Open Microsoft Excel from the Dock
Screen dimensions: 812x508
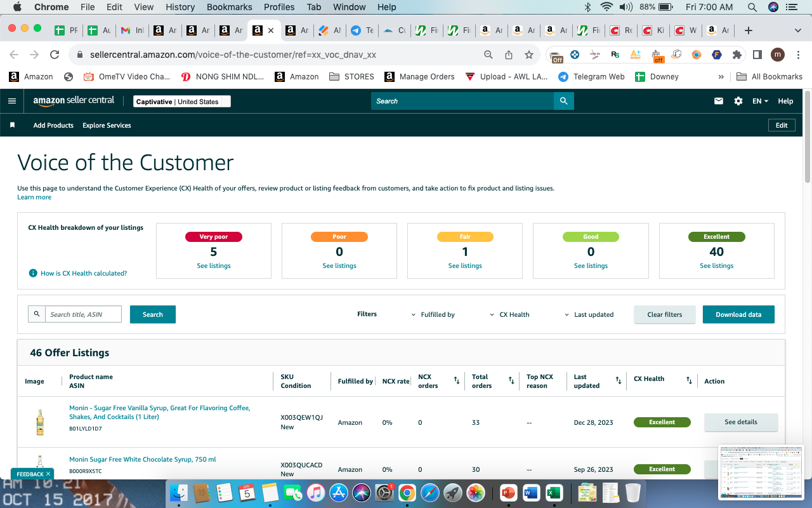554,492
